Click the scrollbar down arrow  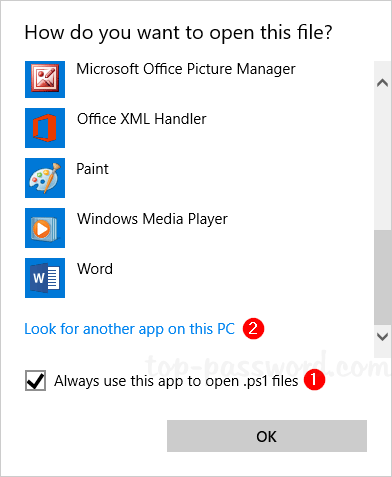coord(382,336)
